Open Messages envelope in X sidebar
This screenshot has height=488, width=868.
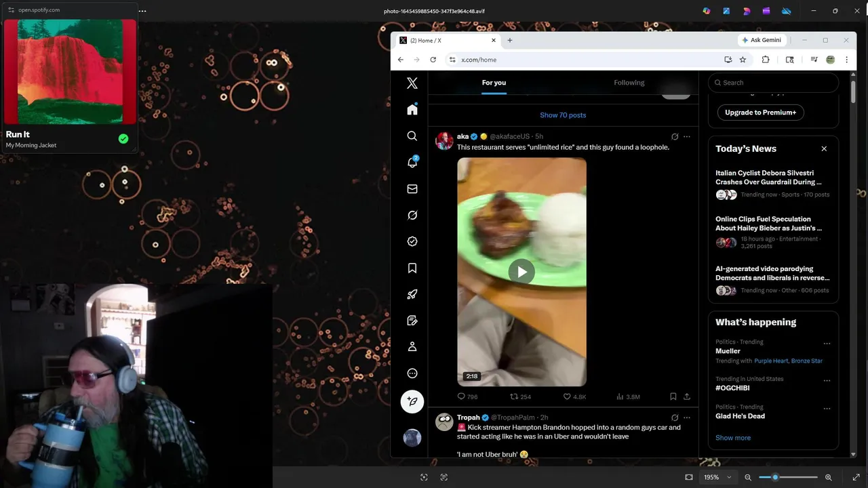[412, 189]
